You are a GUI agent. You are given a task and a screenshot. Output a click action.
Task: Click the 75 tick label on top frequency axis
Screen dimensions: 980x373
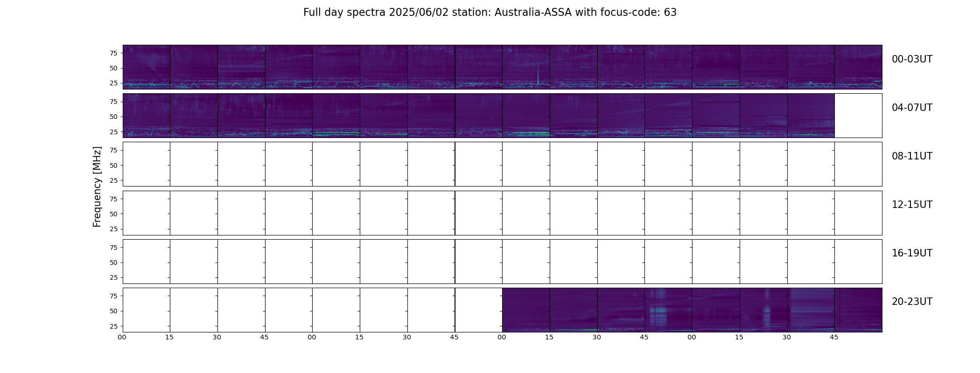point(113,53)
